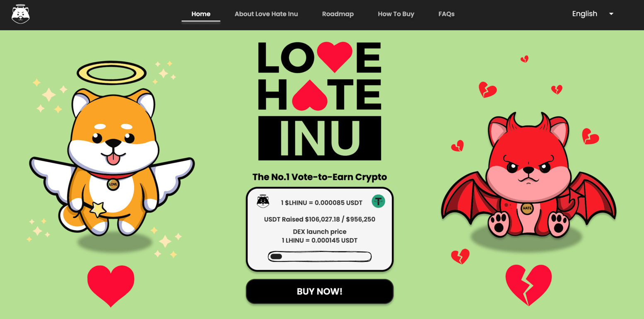Expand language list via the down arrow
The image size is (644, 319).
611,14
